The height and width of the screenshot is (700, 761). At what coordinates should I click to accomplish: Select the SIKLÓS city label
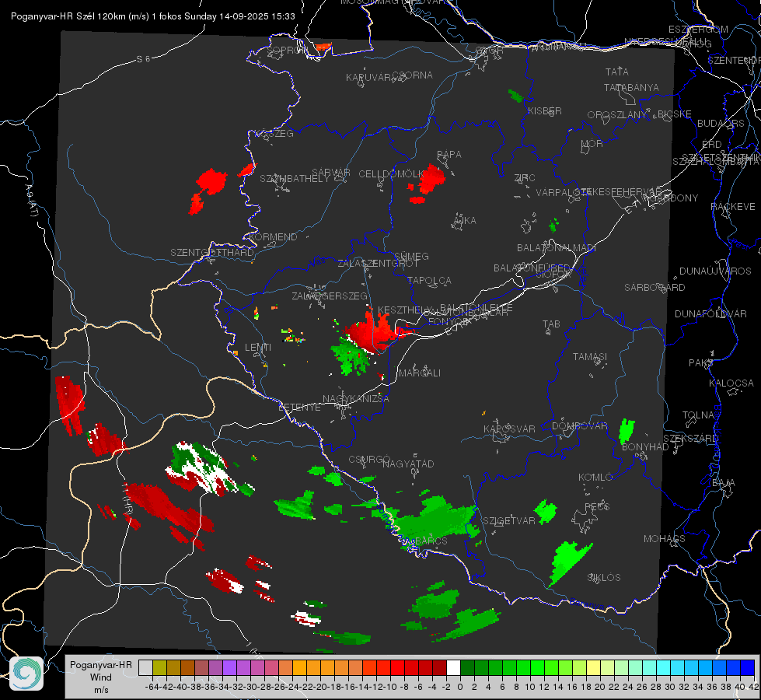[604, 578]
